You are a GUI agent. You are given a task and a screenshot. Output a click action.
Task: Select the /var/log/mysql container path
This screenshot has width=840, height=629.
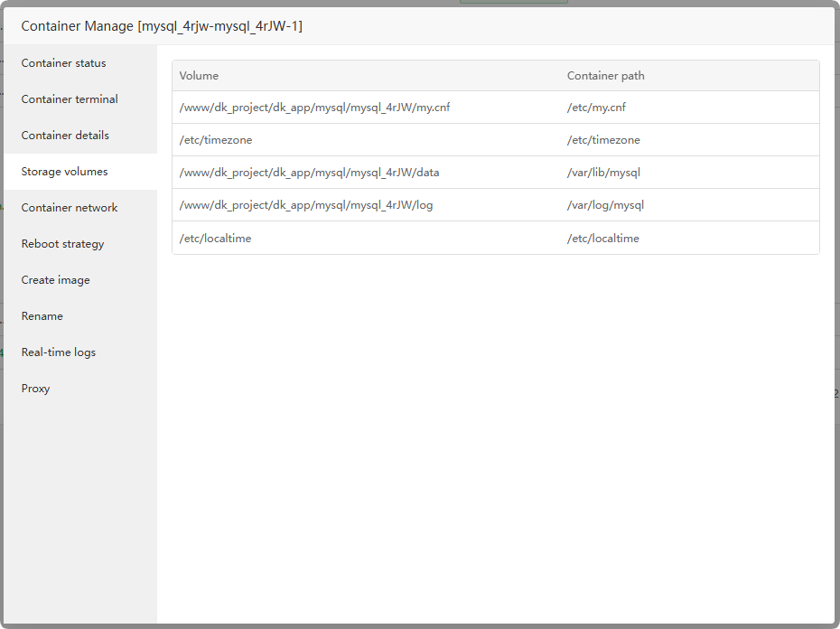[605, 205]
